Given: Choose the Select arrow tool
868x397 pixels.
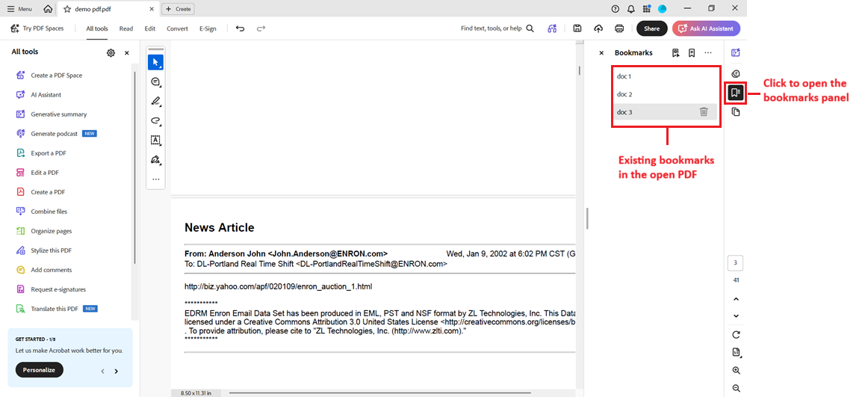Looking at the screenshot, I should (x=155, y=62).
